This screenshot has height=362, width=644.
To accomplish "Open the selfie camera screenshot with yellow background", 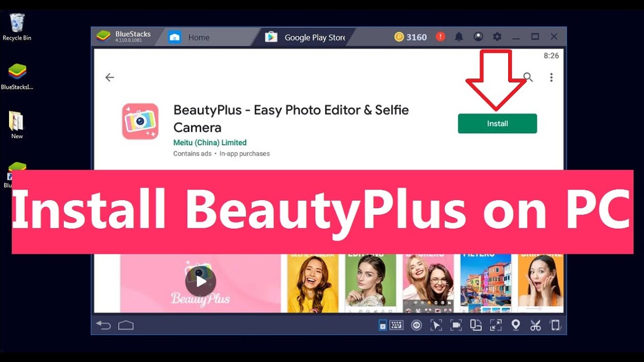I will click(313, 283).
